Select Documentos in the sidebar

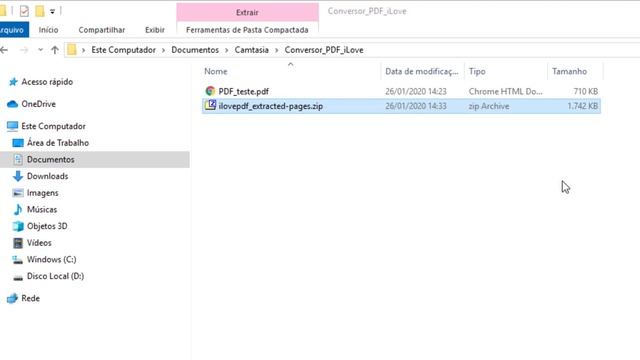51,160
